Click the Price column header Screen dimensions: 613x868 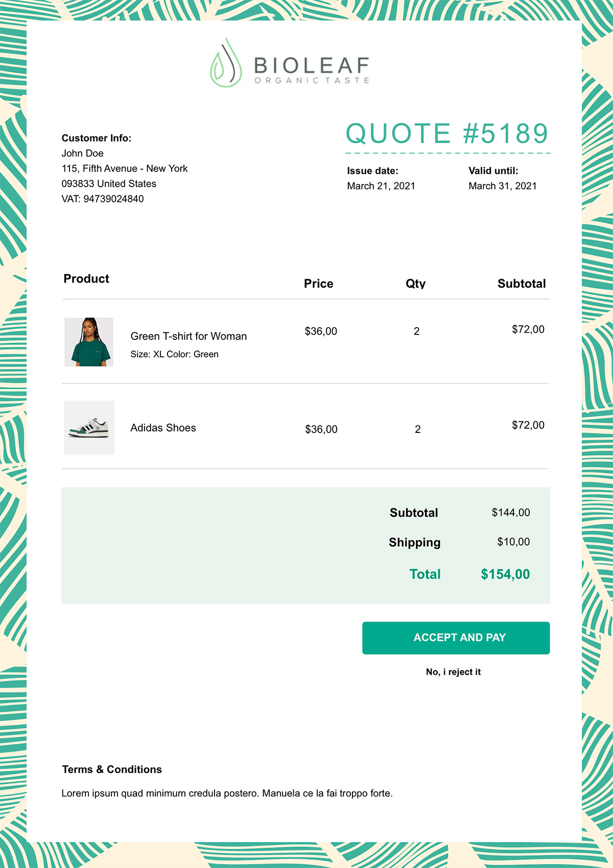click(x=318, y=284)
